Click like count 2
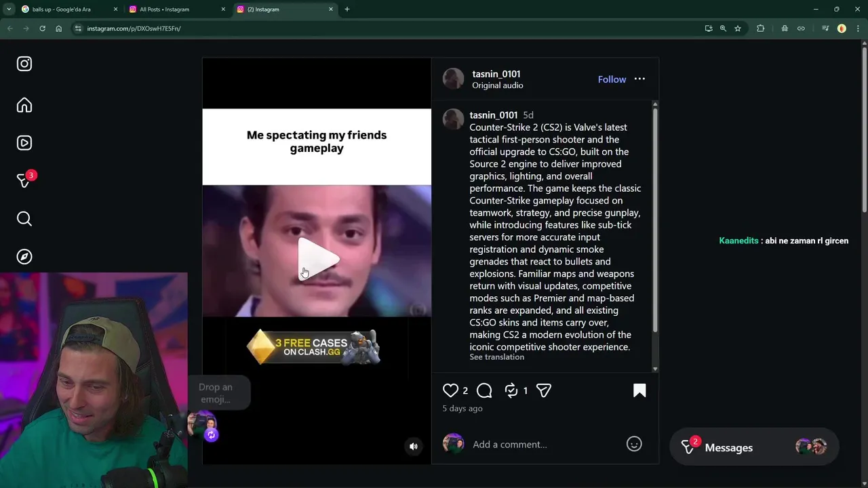The image size is (868, 488). click(x=465, y=391)
